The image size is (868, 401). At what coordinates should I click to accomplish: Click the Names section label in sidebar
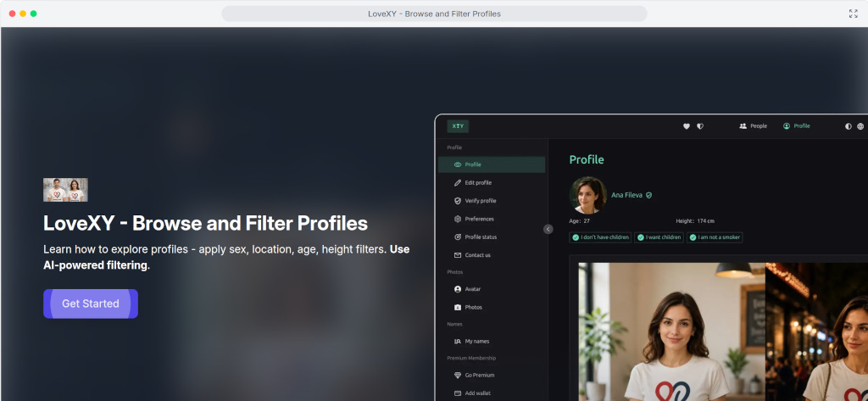pos(454,324)
